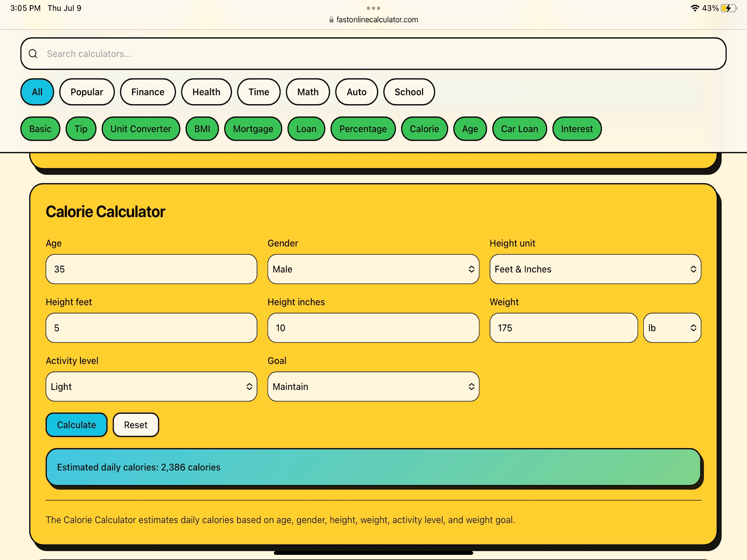Tap the fastonlinecalculator.com address

coord(377,20)
